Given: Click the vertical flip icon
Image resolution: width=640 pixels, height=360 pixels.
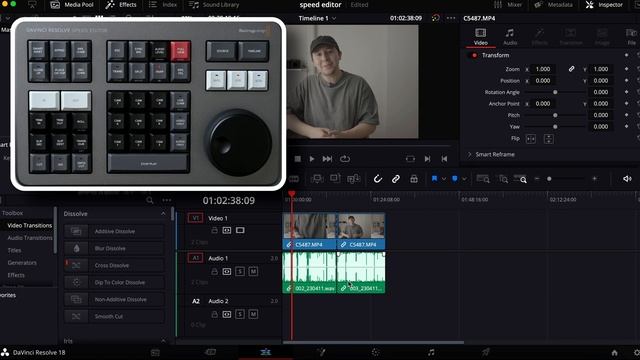Looking at the screenshot, I should [x=549, y=139].
